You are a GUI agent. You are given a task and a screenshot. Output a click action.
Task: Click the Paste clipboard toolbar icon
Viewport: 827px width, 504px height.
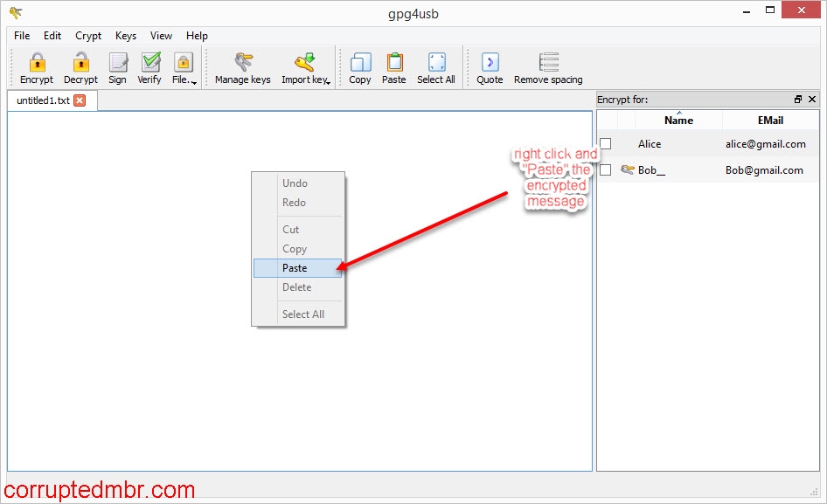[x=393, y=61]
